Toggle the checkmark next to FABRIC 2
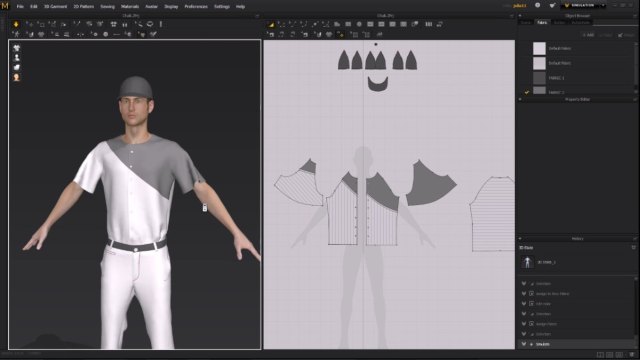This screenshot has height=360, width=640. point(527,92)
